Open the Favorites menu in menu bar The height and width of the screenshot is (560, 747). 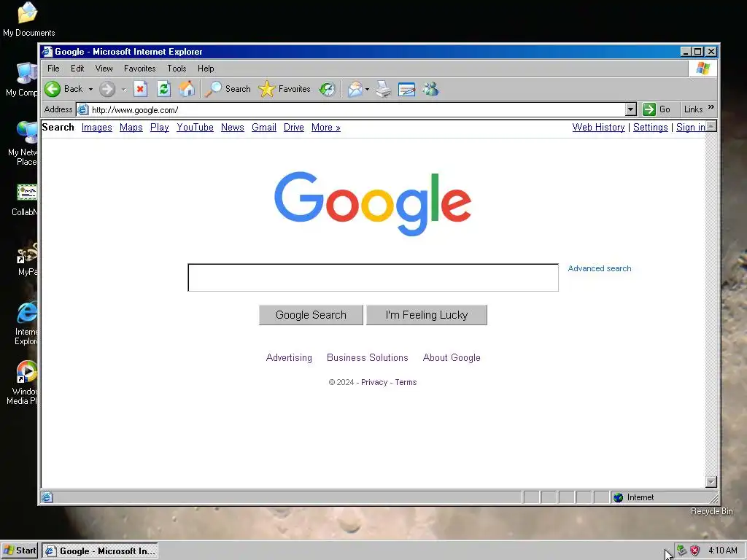click(x=139, y=69)
